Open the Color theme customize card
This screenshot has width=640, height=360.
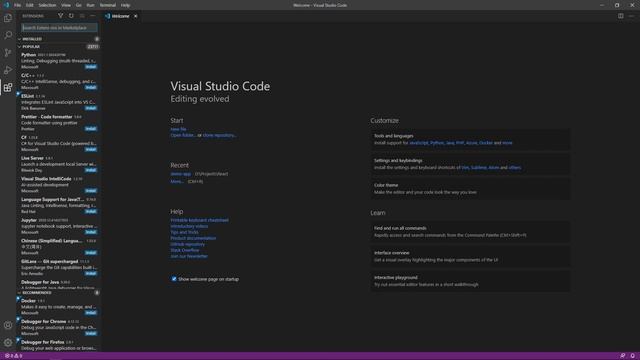(470, 189)
